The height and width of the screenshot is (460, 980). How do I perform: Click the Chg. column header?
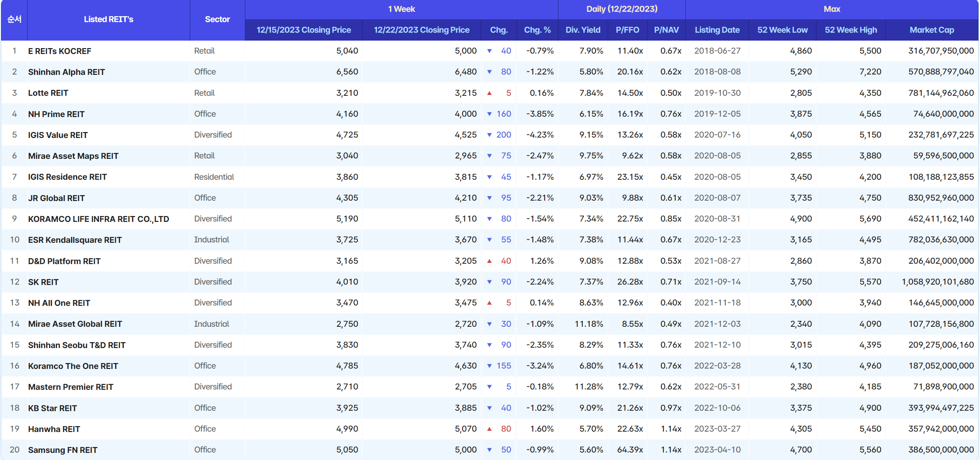pyautogui.click(x=499, y=30)
